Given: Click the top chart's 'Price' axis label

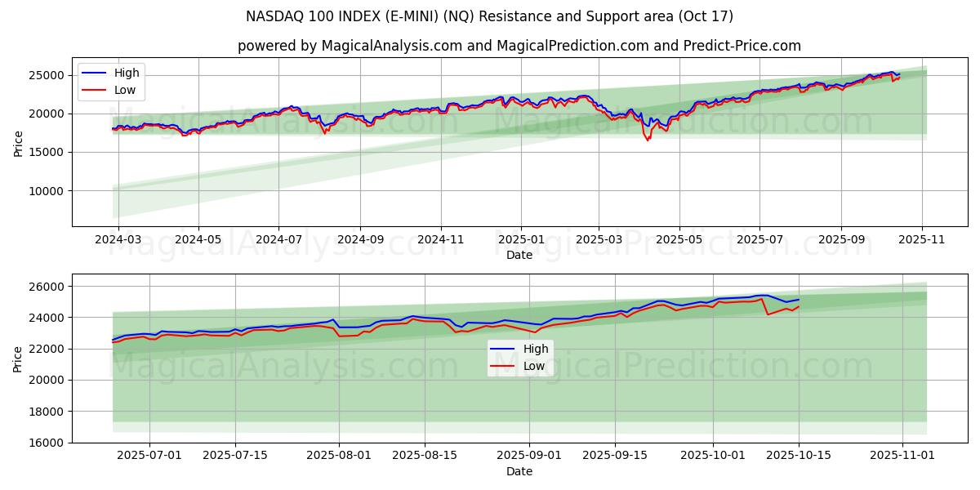Looking at the screenshot, I should 19,142.
